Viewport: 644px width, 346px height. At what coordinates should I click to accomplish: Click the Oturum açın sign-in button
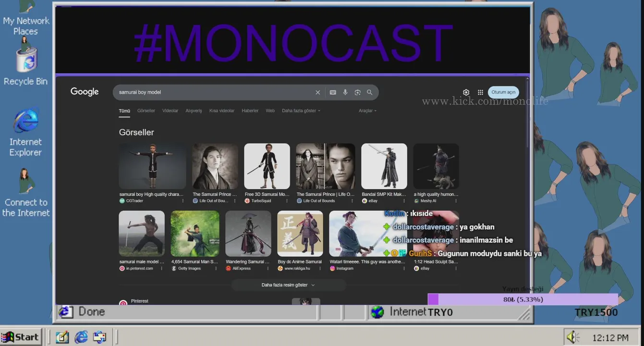(503, 92)
